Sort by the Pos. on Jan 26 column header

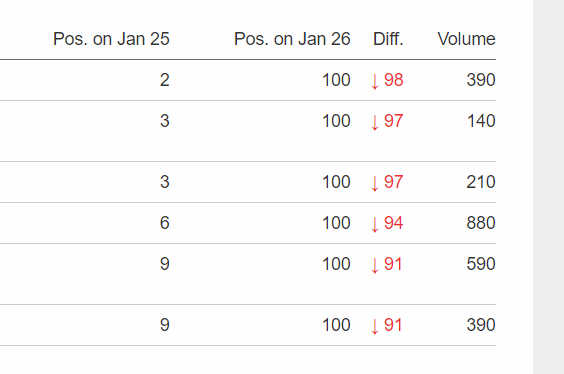point(292,39)
